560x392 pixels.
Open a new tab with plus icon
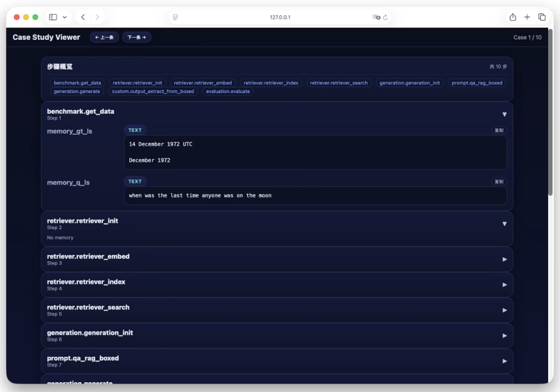[x=527, y=17]
